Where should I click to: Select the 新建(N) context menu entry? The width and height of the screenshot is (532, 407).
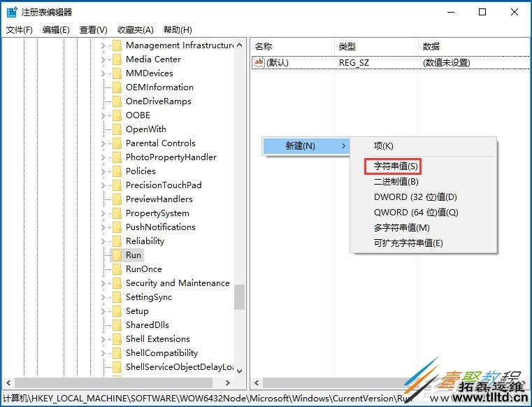point(305,146)
